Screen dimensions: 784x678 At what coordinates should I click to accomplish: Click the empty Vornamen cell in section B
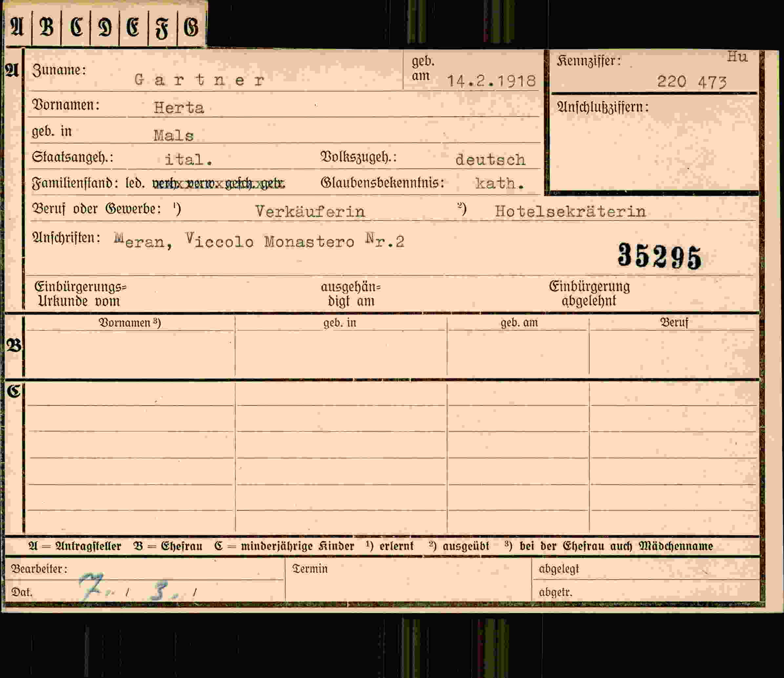pyautogui.click(x=130, y=353)
